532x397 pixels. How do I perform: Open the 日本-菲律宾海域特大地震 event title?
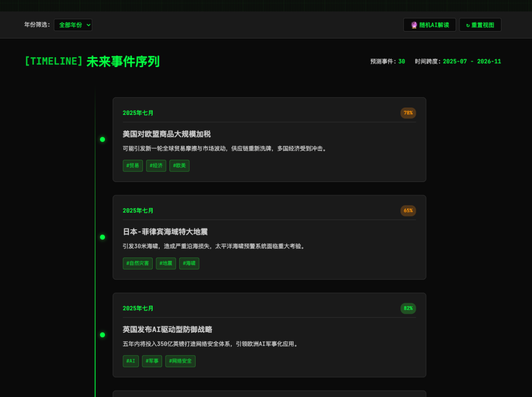[x=165, y=232]
